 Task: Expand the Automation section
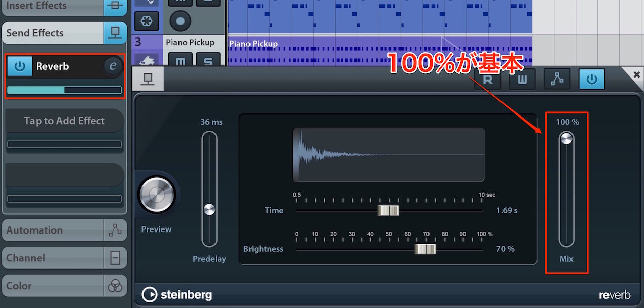(64, 230)
